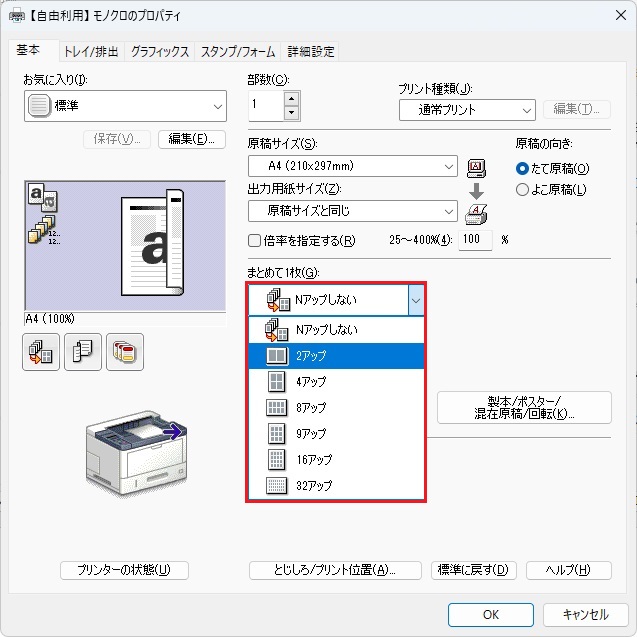
Task: Confirm with the OK button
Action: point(491,615)
